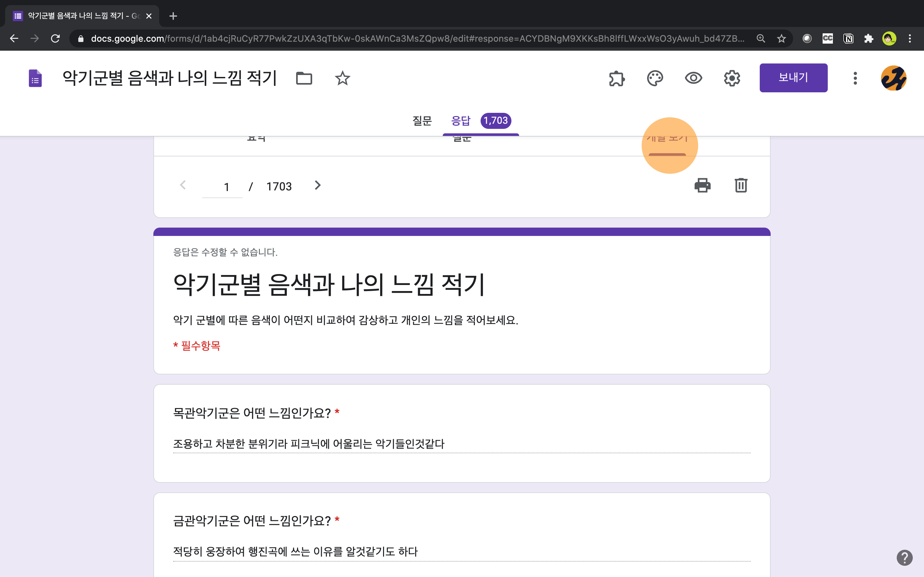Bookmark this page with the browser star
The width and height of the screenshot is (924, 577).
[781, 38]
